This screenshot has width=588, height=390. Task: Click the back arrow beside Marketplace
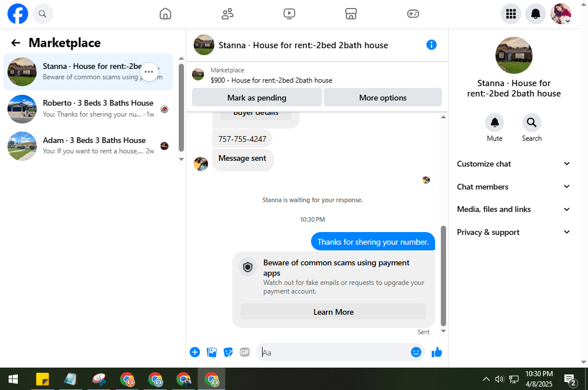pos(16,43)
